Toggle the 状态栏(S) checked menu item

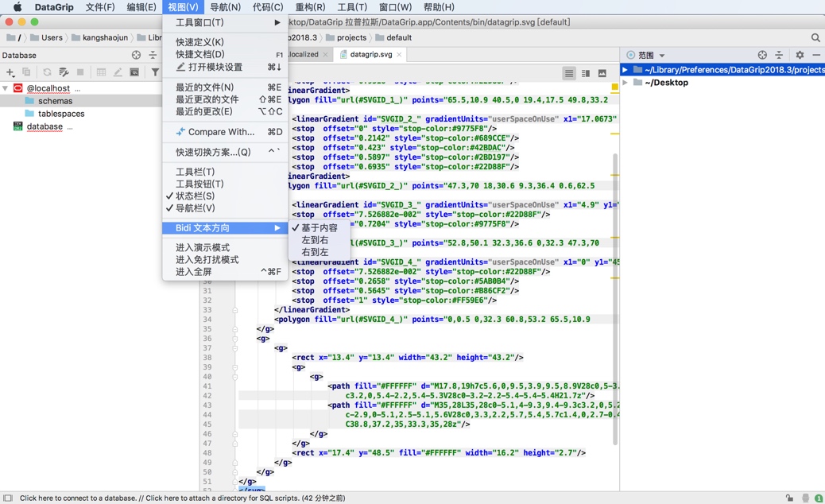click(x=225, y=196)
